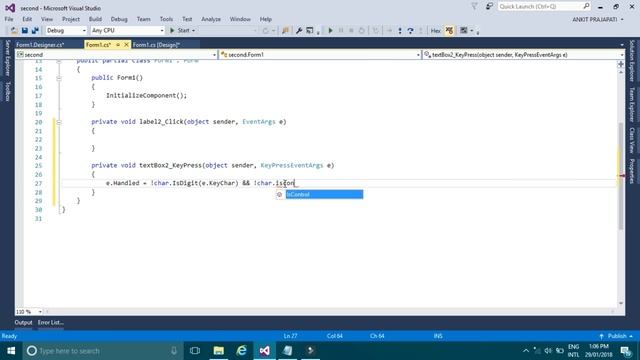Open the Help menu
This screenshot has height=360, width=640.
[266, 19]
